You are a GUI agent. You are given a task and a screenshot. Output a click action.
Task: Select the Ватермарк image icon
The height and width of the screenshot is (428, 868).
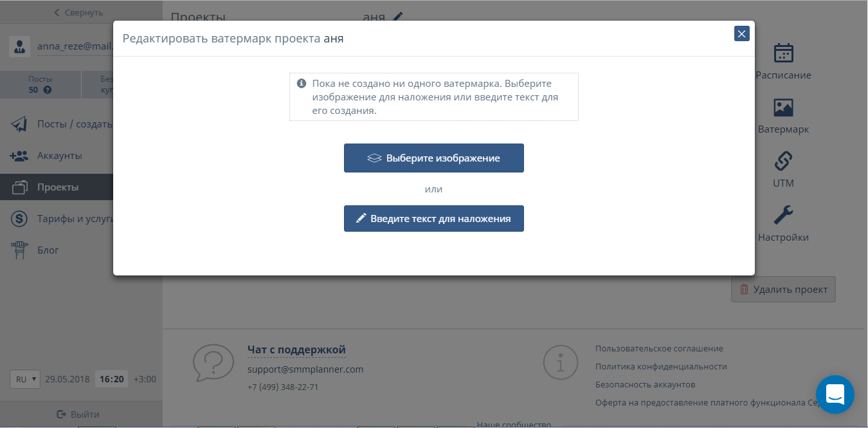click(x=783, y=108)
